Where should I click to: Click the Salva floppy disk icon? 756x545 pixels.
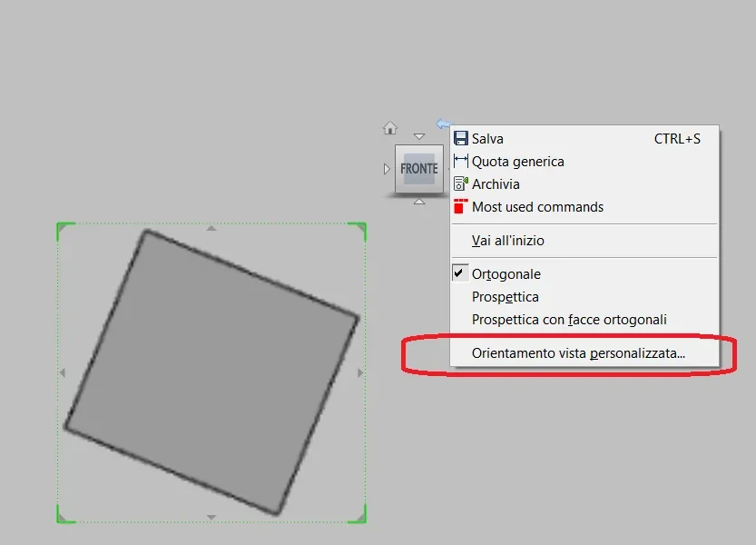(460, 139)
